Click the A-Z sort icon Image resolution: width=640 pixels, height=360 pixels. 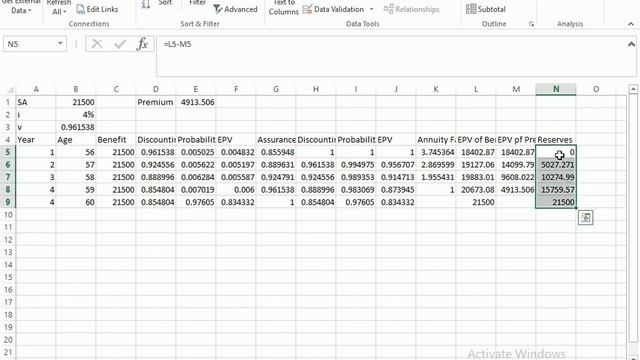click(146, 5)
